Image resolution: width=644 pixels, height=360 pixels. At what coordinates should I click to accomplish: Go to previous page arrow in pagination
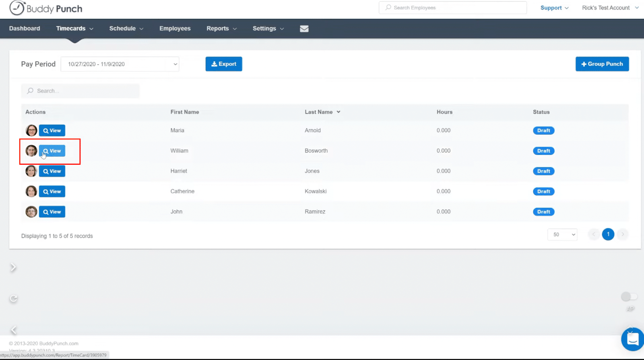tap(594, 234)
